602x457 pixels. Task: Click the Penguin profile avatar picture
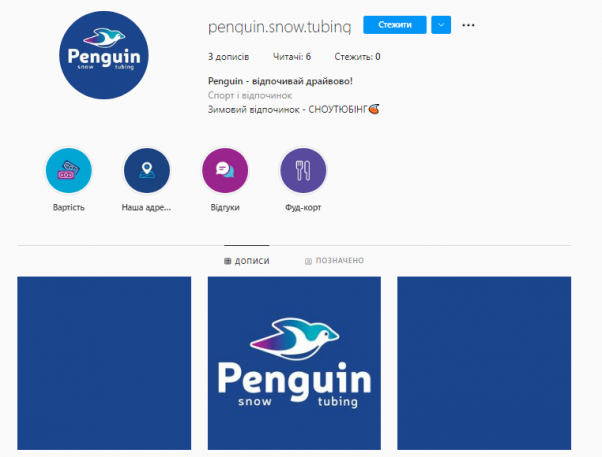click(x=104, y=55)
